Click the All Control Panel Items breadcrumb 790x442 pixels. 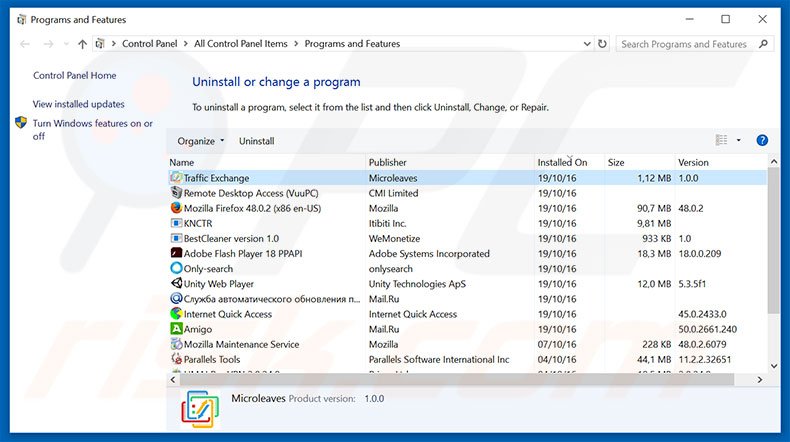tap(241, 44)
